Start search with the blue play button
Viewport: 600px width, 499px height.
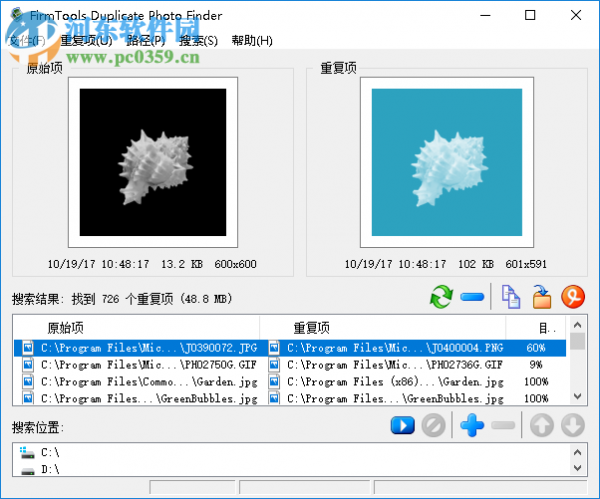[403, 425]
